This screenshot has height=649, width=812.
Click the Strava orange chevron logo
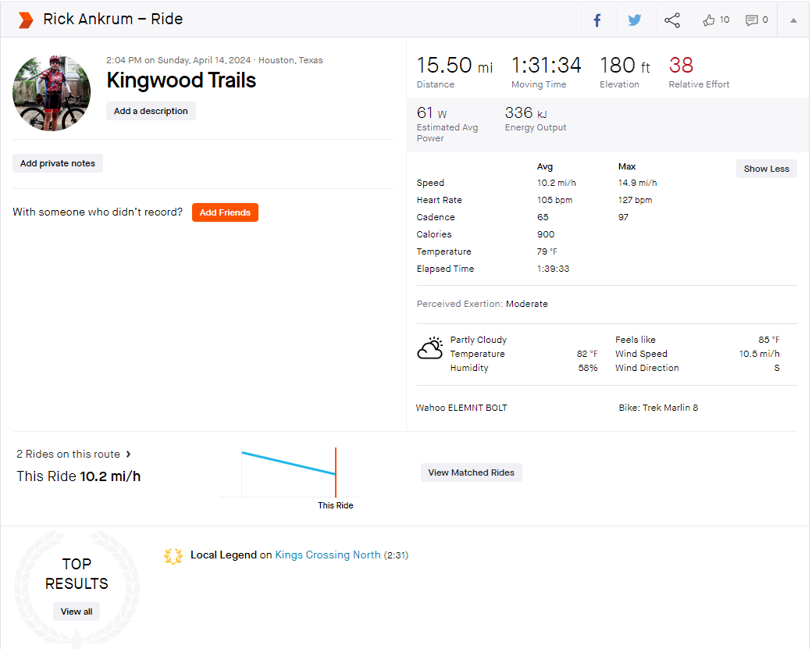pyautogui.click(x=25, y=20)
